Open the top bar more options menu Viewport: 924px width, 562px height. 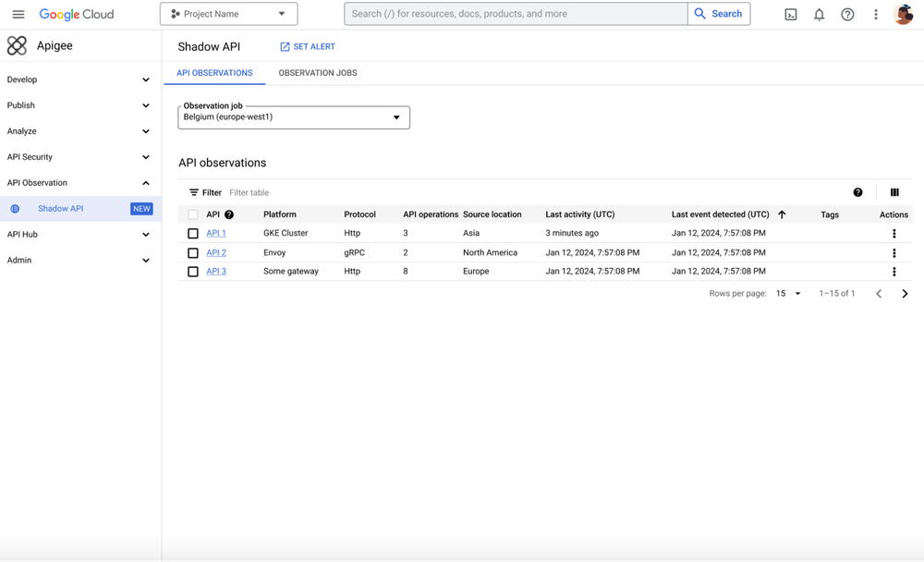tap(876, 14)
